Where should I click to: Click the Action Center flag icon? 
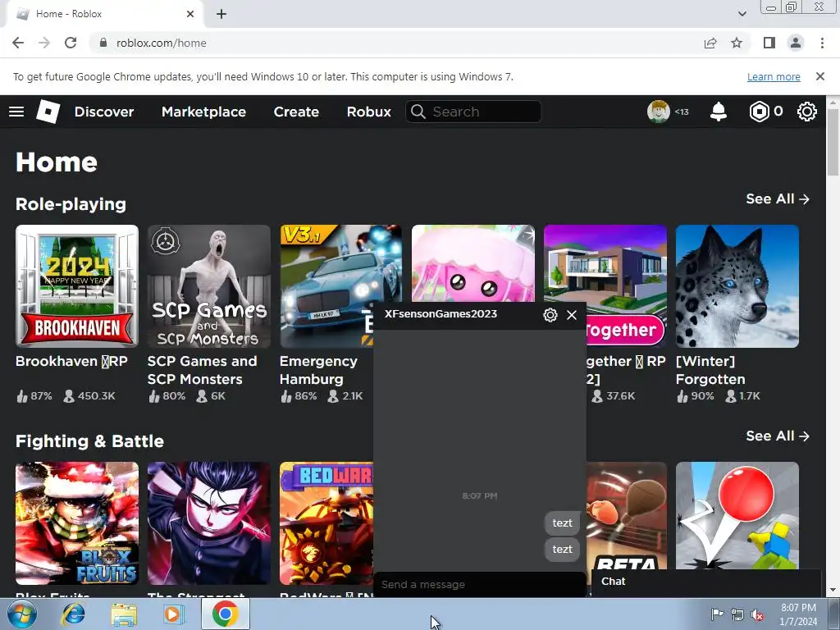[717, 614]
